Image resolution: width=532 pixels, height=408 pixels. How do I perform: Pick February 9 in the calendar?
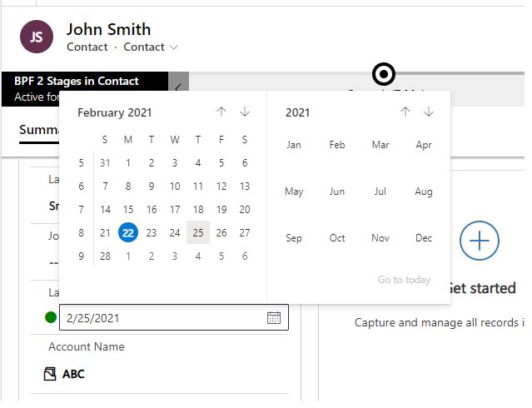[152, 187]
